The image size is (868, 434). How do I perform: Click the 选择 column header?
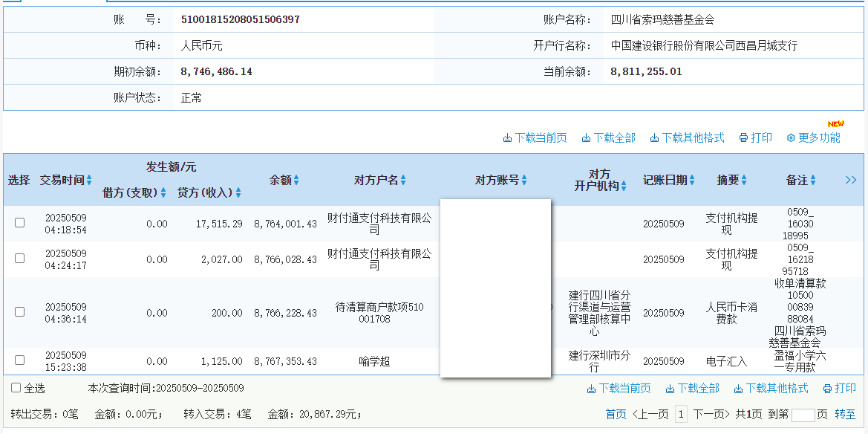click(x=19, y=180)
